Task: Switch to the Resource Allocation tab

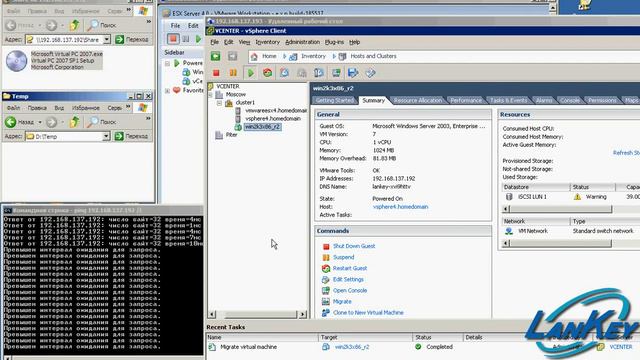Action: pyautogui.click(x=418, y=100)
